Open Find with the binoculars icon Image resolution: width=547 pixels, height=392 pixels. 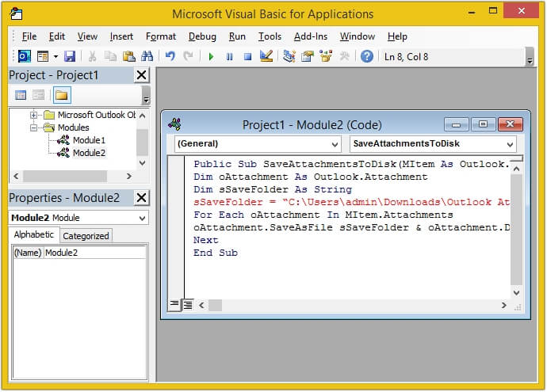coord(147,56)
